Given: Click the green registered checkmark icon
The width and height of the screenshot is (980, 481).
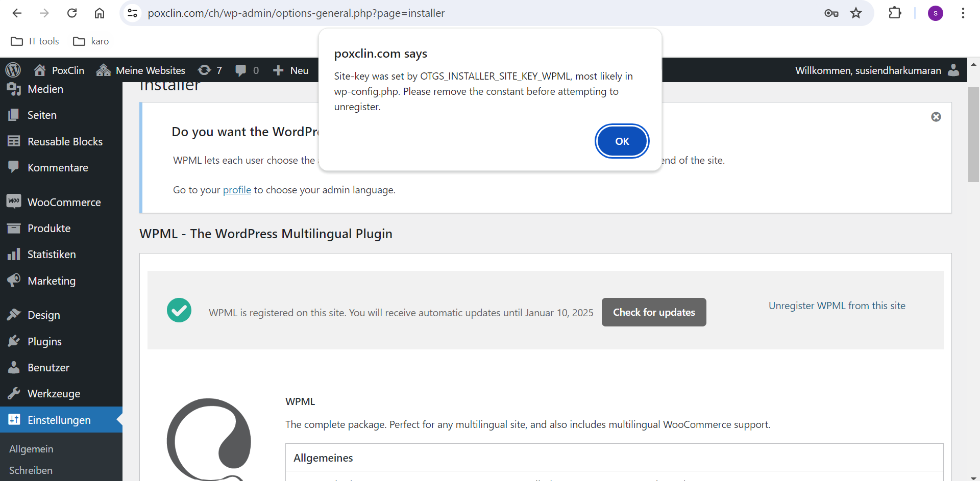Looking at the screenshot, I should click(179, 310).
